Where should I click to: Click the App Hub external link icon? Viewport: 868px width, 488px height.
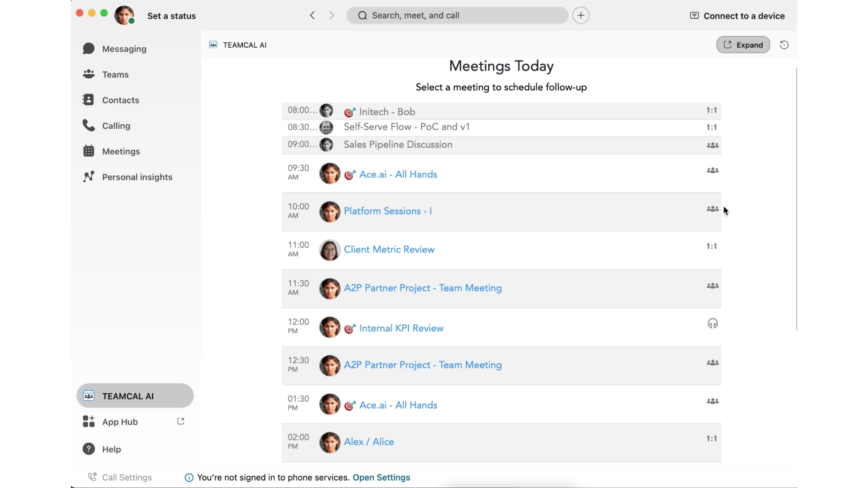click(x=180, y=421)
